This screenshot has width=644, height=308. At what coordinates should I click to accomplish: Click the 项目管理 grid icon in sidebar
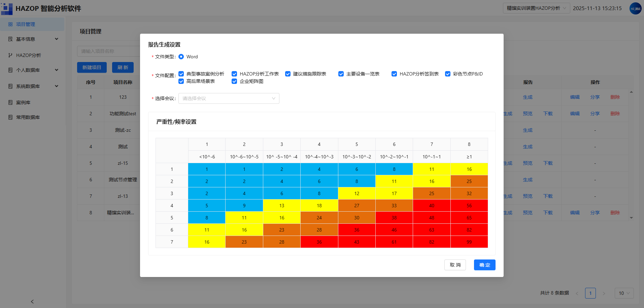point(10,24)
